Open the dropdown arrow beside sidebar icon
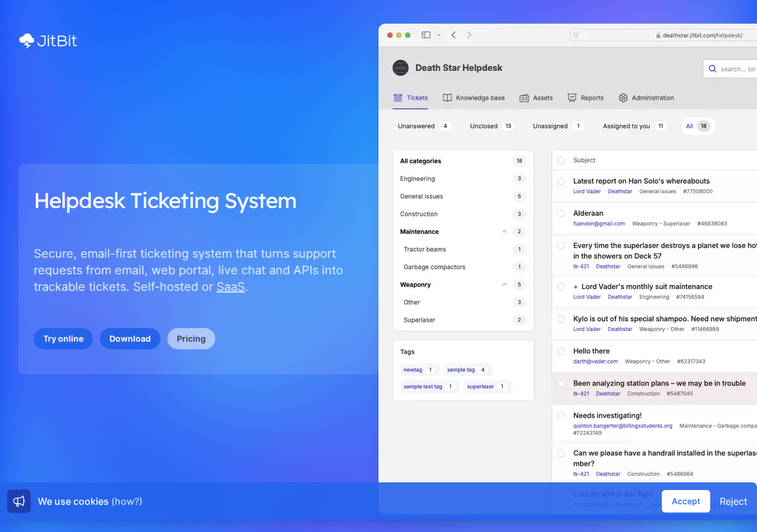This screenshot has height=532, width=757. (x=439, y=35)
